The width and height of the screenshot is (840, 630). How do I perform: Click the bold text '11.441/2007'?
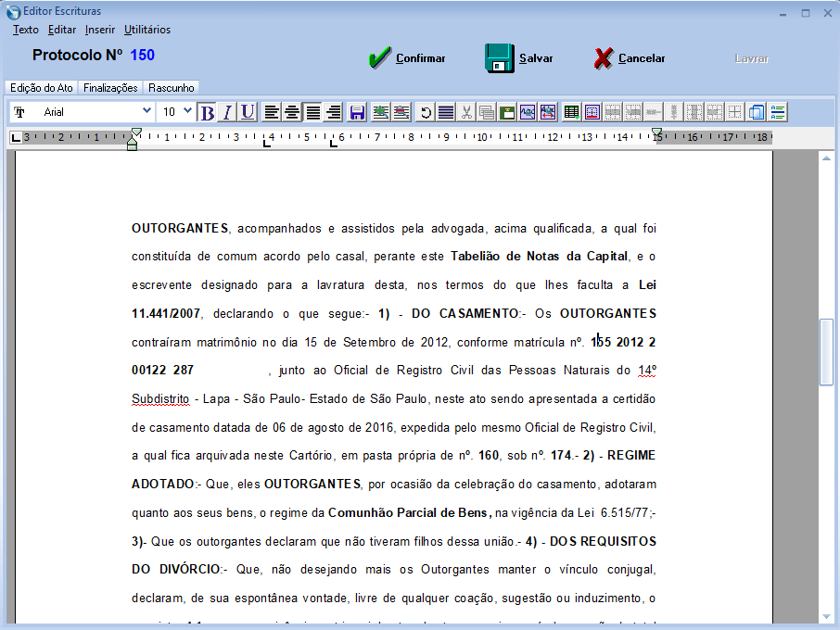point(166,314)
